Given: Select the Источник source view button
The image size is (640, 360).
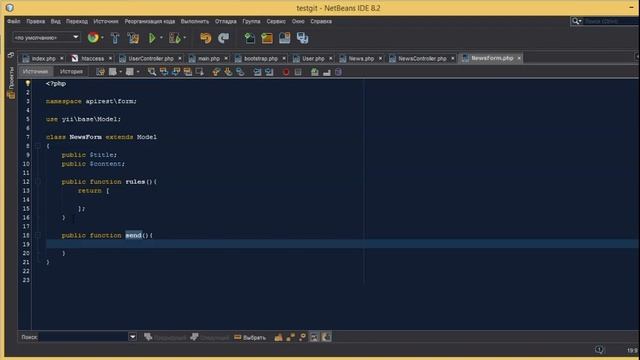Looking at the screenshot, I should [x=35, y=72].
